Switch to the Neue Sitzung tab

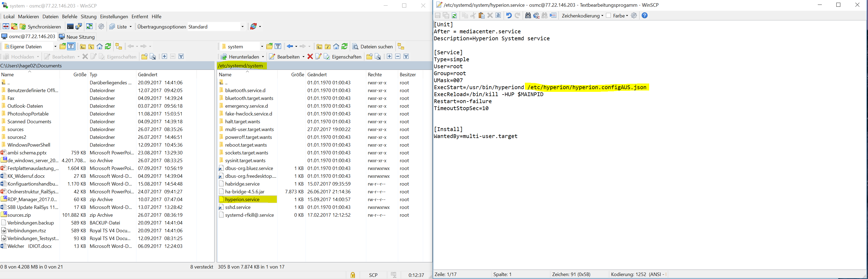77,37
